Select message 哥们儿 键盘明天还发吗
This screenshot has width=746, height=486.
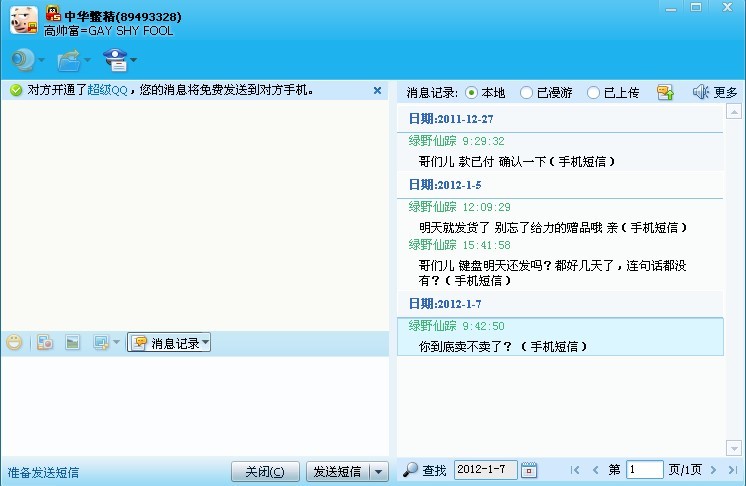coord(552,273)
